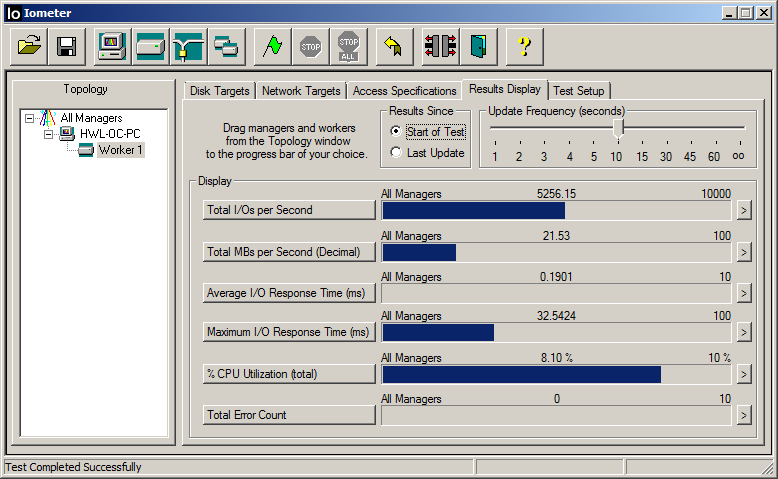Switch to the Access Specifications tab
The width and height of the screenshot is (778, 479).
[404, 91]
